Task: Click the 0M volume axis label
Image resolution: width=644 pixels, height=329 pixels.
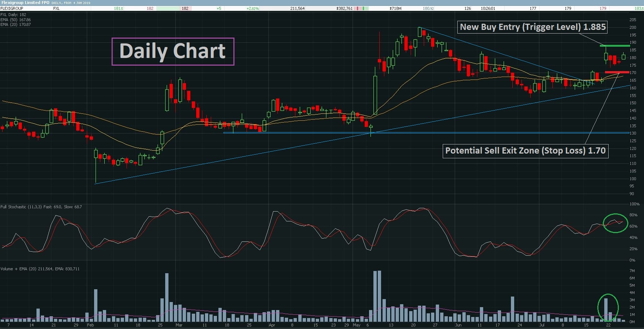Action: click(x=632, y=322)
